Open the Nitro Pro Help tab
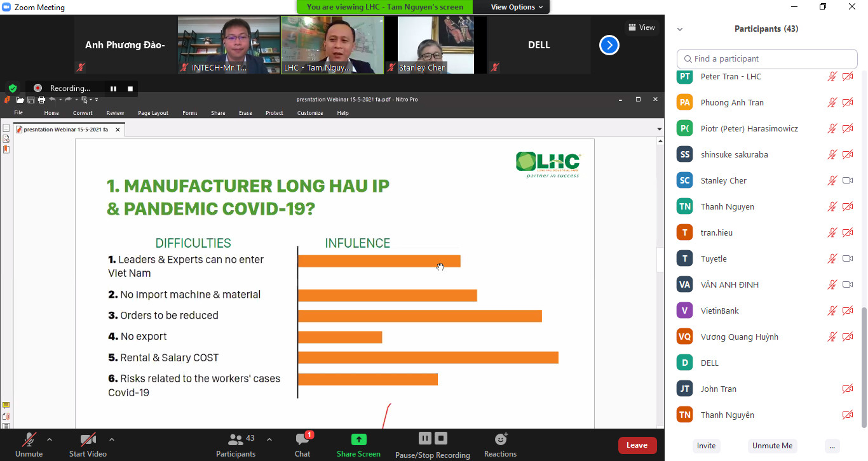 click(x=343, y=113)
